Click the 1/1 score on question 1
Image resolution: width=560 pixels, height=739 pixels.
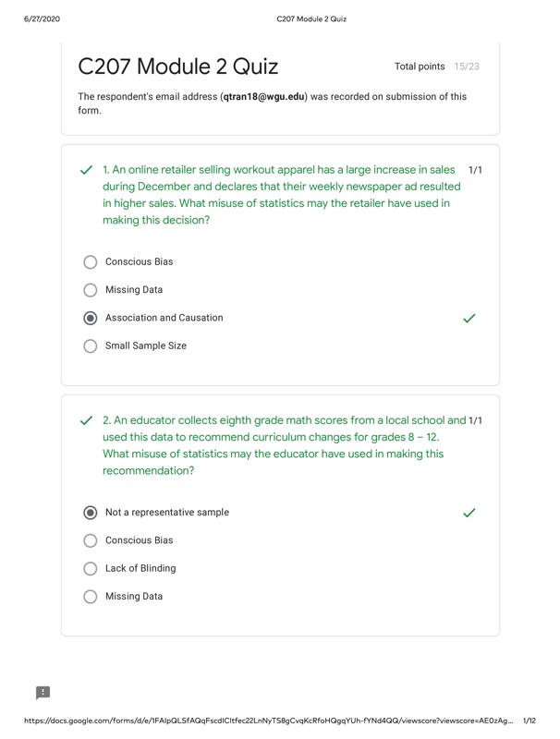tap(475, 170)
